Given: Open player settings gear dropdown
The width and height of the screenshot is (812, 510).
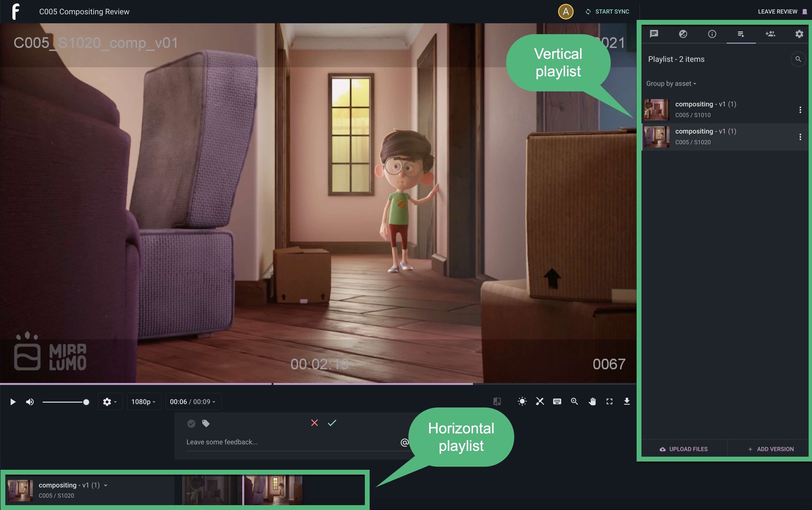Looking at the screenshot, I should [110, 402].
